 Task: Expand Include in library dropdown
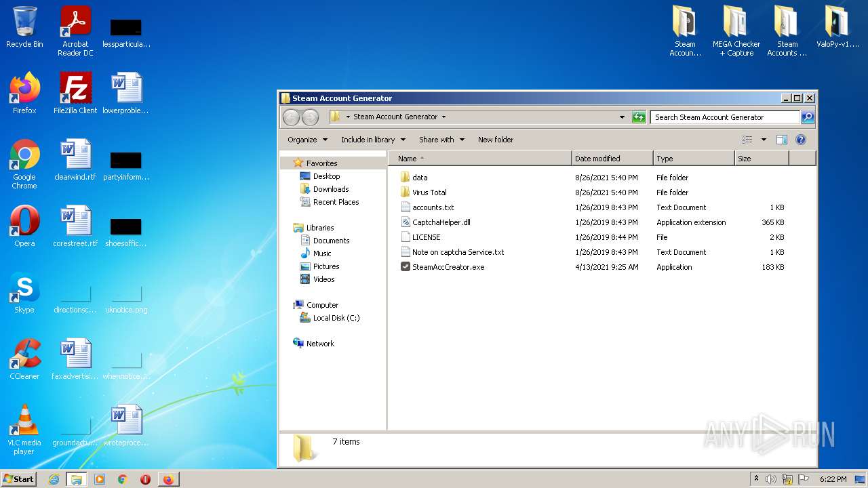point(373,140)
